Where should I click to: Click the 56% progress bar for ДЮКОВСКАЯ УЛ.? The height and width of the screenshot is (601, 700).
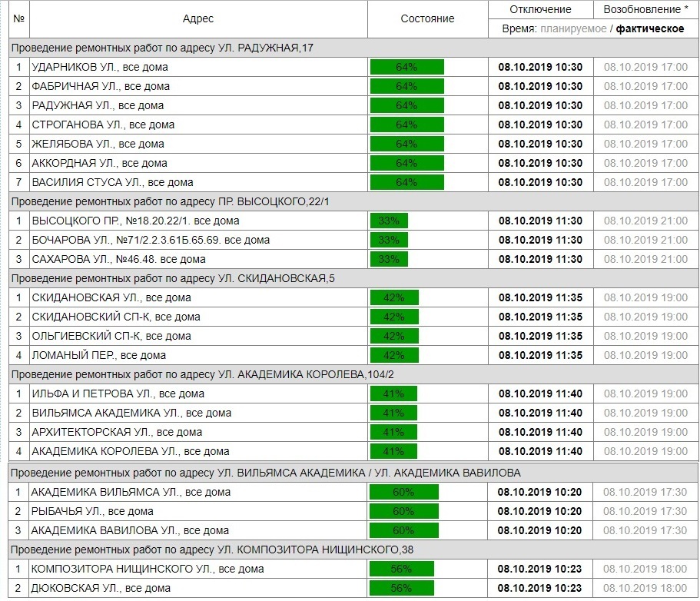coord(401,588)
